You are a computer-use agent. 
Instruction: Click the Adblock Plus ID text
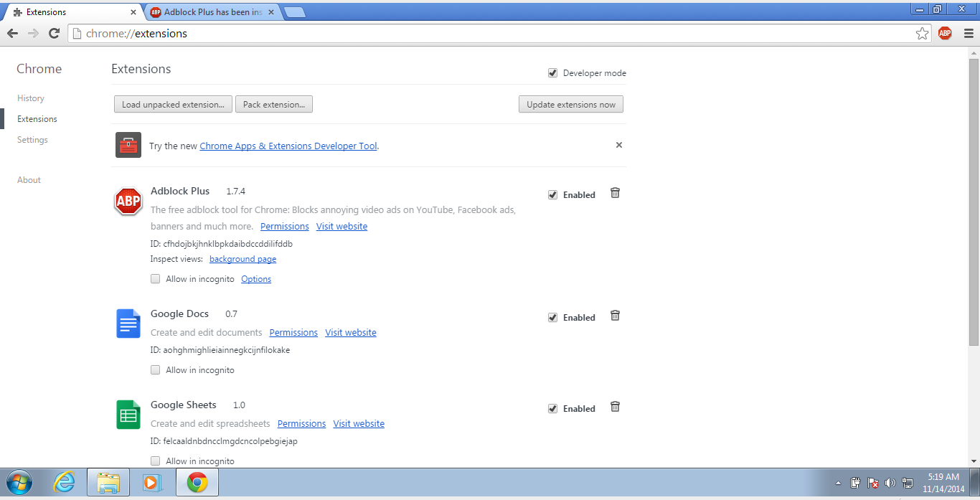(222, 244)
